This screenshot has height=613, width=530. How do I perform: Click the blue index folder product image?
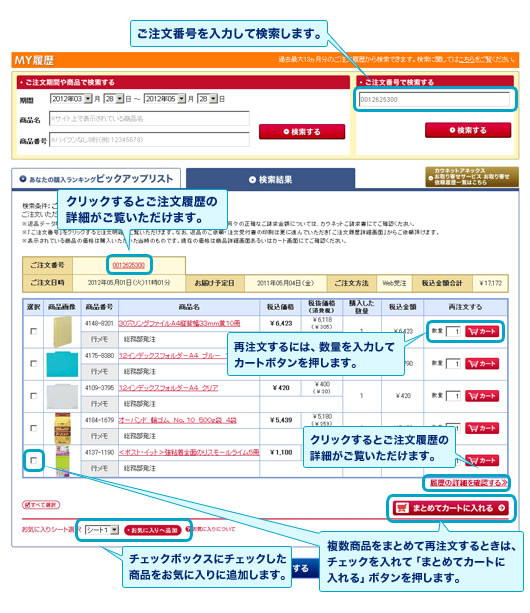[x=62, y=364]
